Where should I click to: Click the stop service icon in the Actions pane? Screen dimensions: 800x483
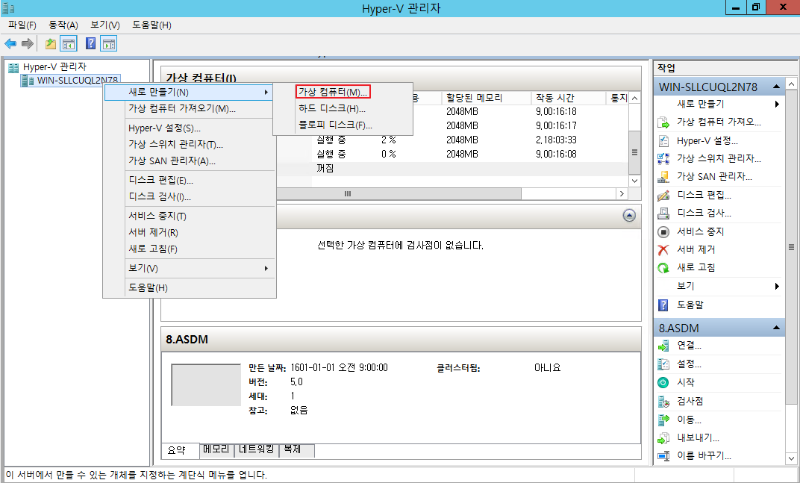pos(663,232)
